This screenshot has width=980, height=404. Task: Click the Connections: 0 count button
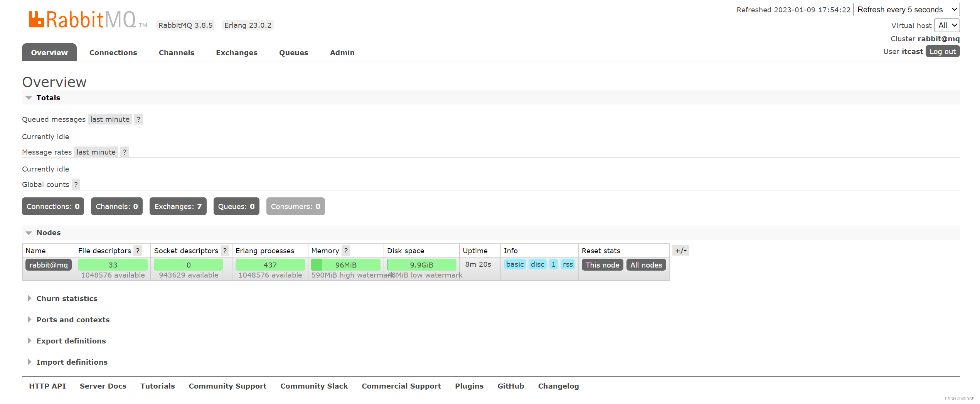point(53,206)
